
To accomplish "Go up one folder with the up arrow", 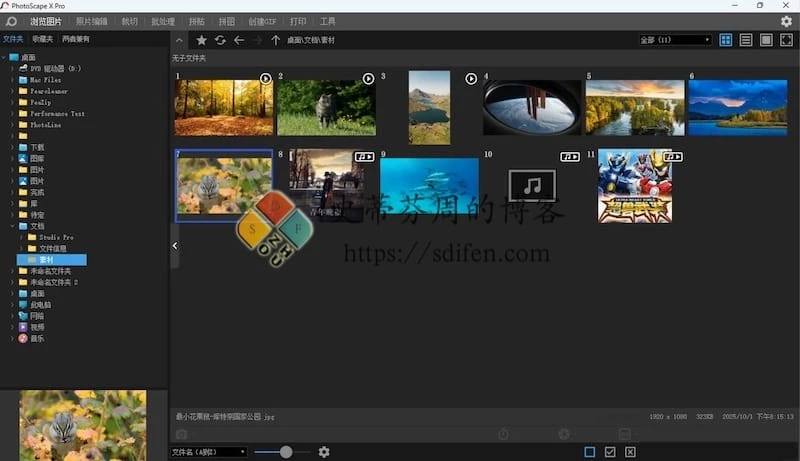I will point(276,40).
